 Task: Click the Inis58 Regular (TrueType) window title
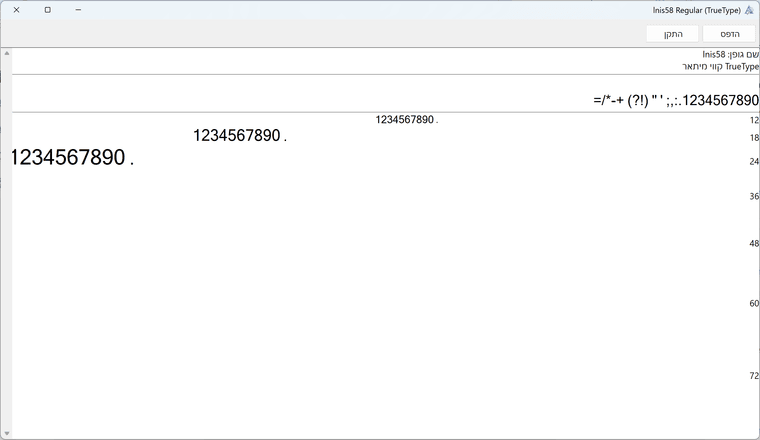pos(696,10)
